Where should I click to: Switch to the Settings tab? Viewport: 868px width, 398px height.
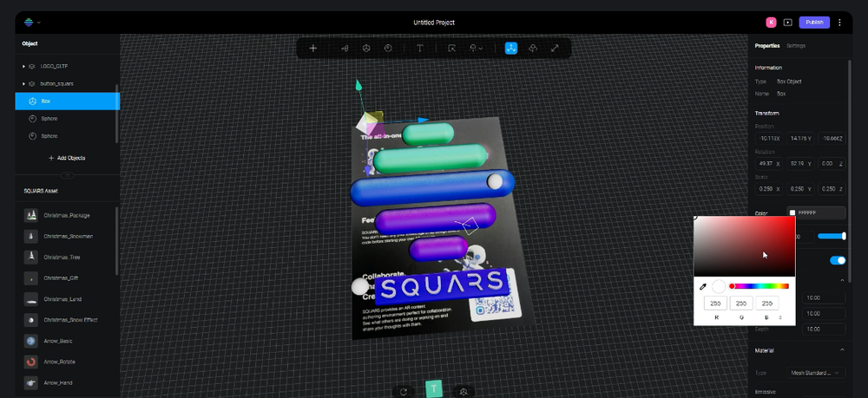tap(796, 46)
